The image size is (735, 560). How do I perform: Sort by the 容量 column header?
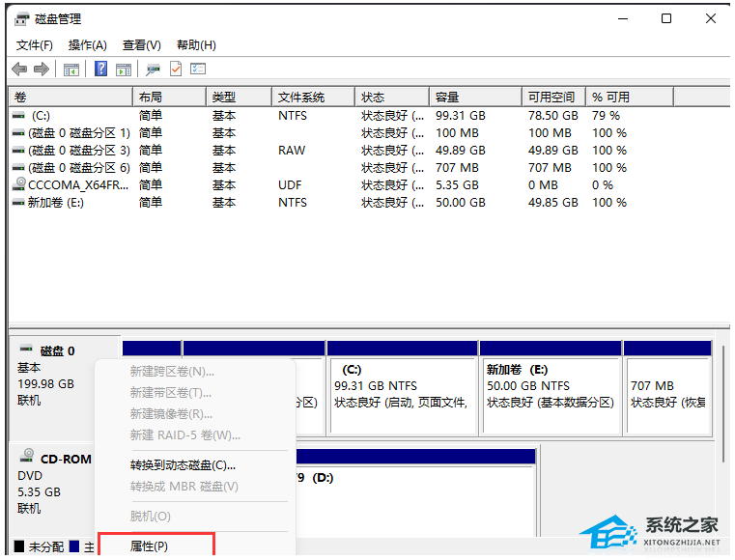(x=475, y=97)
